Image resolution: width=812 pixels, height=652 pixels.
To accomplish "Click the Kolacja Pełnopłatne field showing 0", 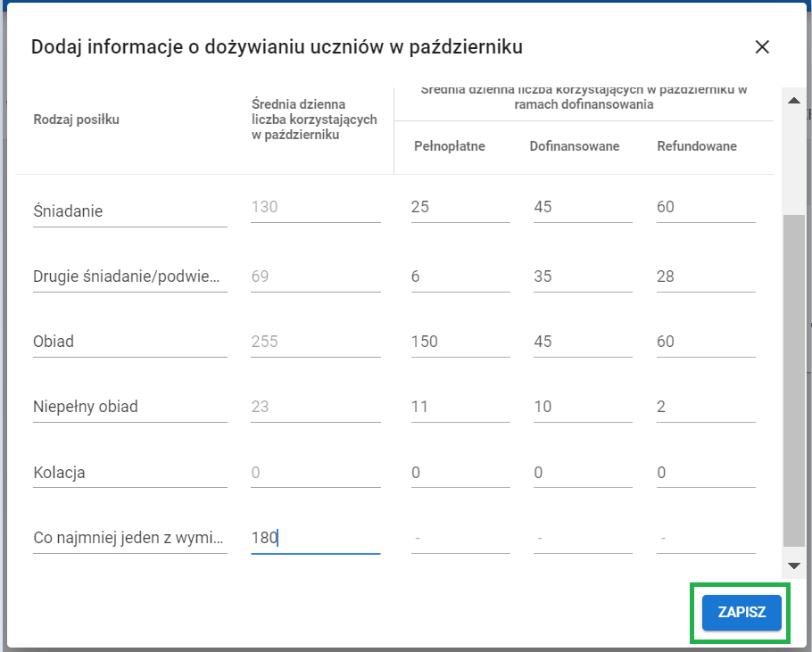I will [x=460, y=473].
